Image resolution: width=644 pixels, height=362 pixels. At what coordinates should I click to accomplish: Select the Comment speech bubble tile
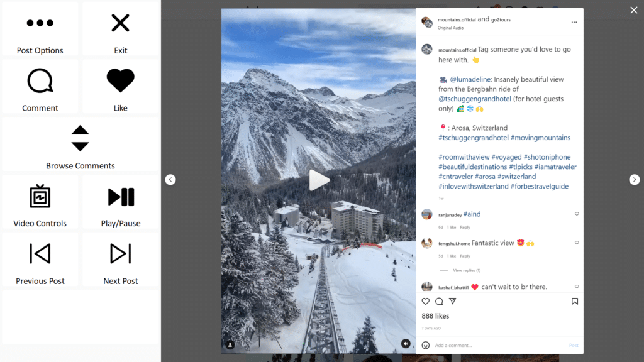pyautogui.click(x=40, y=87)
